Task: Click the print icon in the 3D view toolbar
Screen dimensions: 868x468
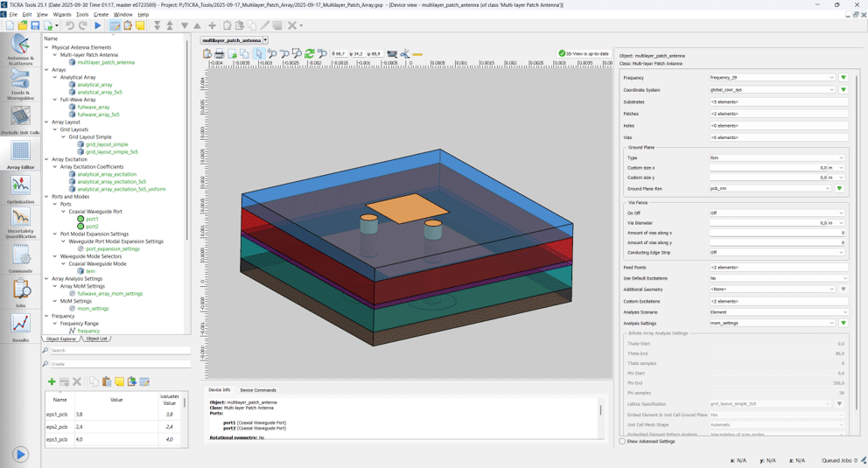Action: click(x=220, y=53)
